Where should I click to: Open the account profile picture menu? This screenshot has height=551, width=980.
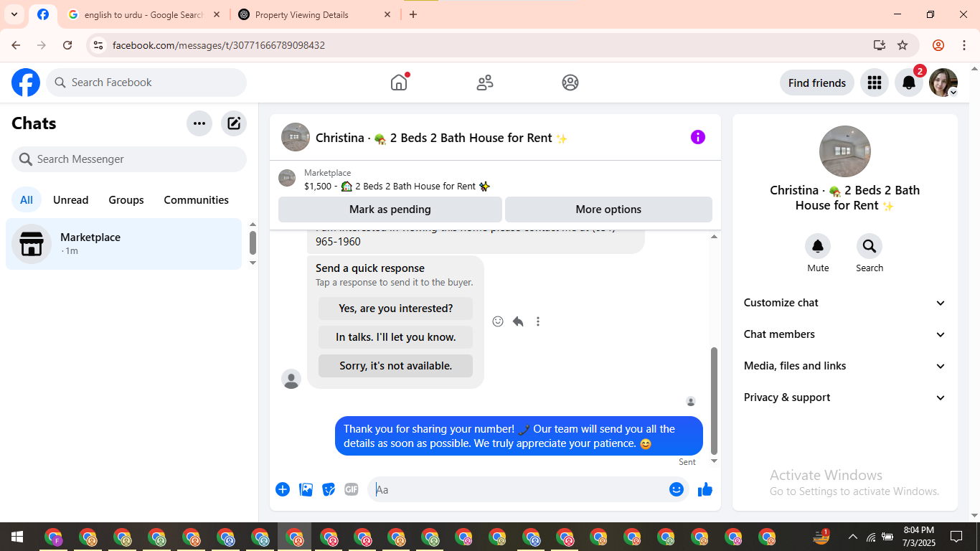tap(943, 83)
